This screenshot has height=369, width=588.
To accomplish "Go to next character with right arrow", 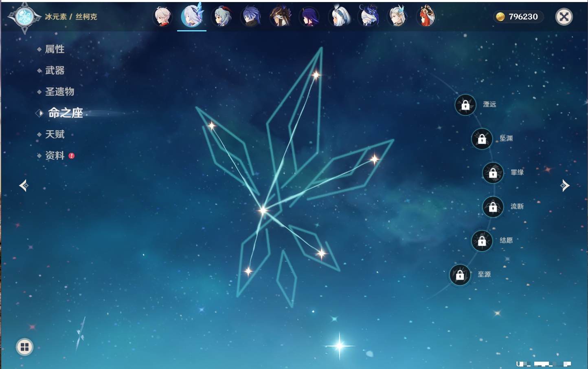I will [565, 186].
